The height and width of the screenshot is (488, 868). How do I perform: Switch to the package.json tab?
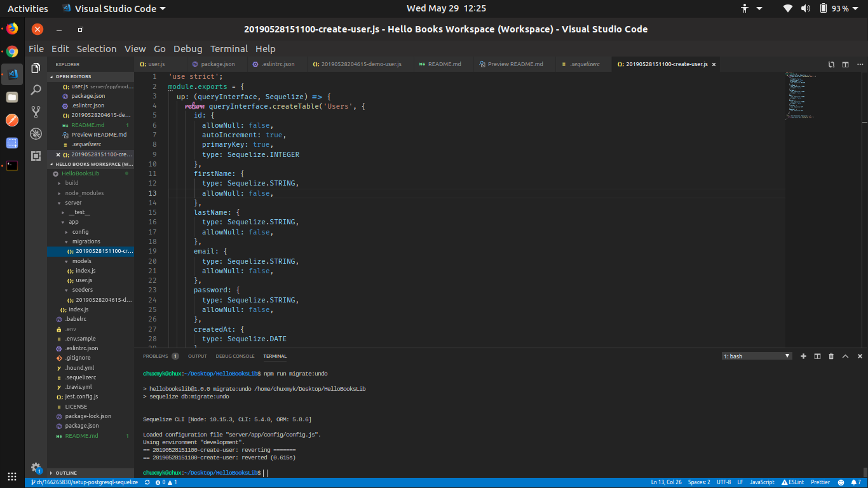[x=217, y=64]
